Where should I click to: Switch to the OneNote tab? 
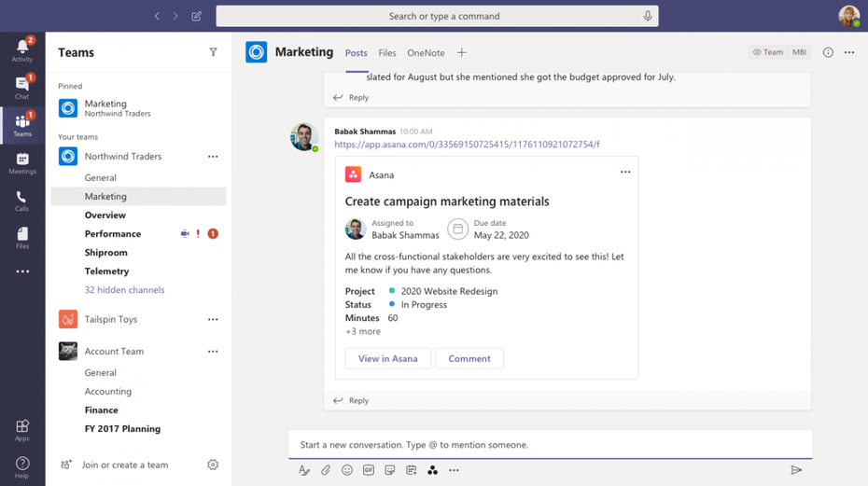pos(426,52)
